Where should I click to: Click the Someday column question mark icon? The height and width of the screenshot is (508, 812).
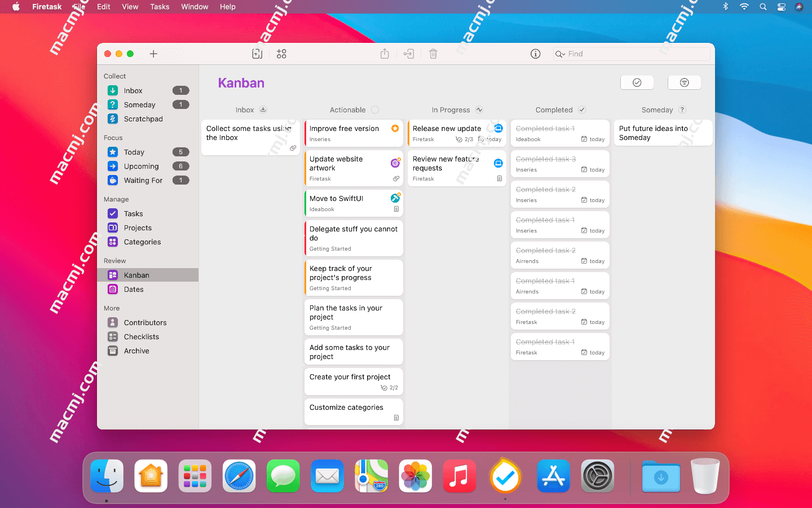[x=682, y=110]
